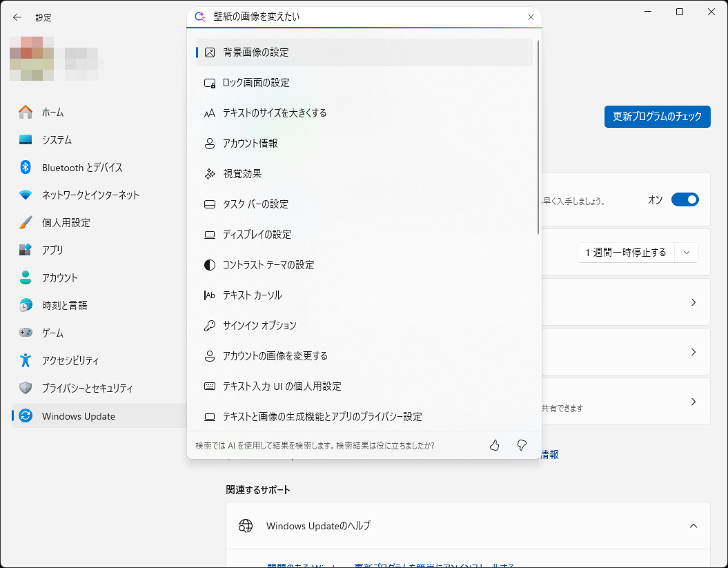Give thumbs down feedback on search results
The image size is (728, 568).
pos(522,445)
